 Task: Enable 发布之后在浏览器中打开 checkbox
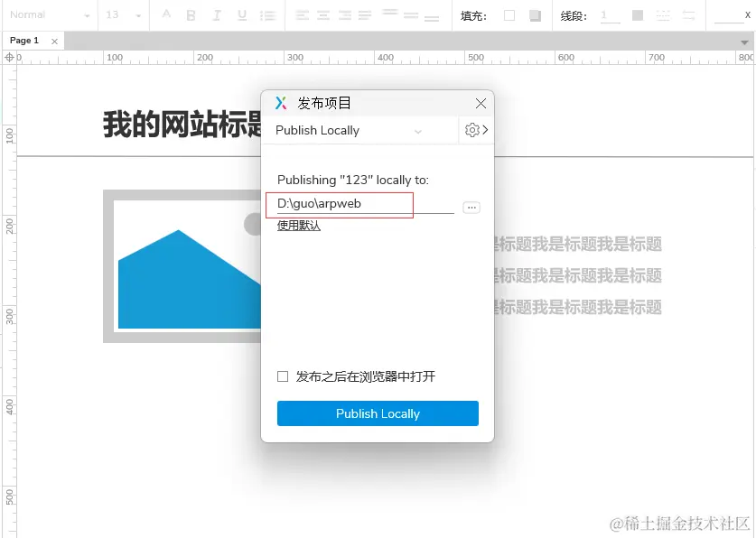(283, 376)
